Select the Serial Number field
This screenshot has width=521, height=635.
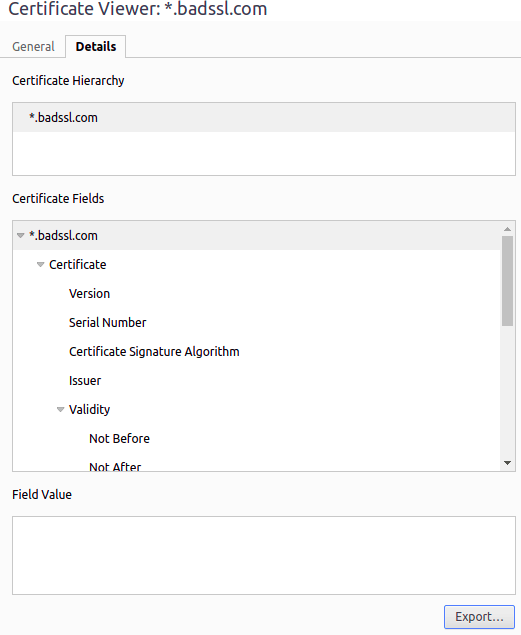coord(107,323)
